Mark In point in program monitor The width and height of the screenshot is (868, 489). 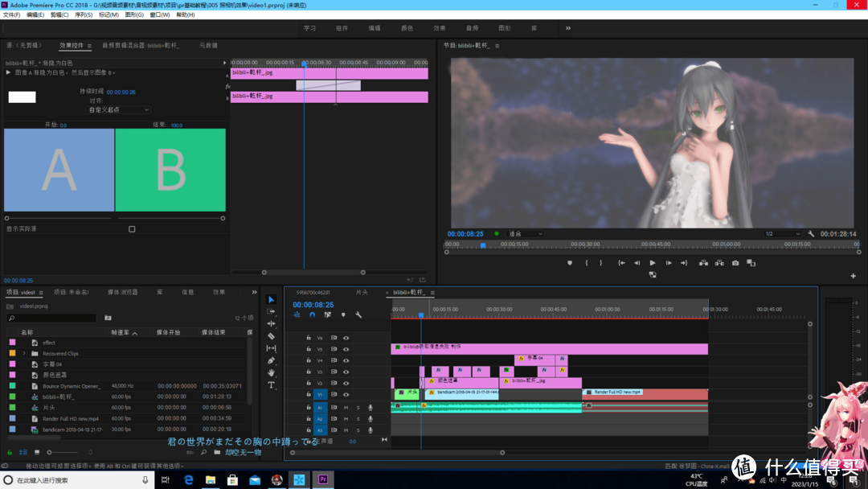586,263
